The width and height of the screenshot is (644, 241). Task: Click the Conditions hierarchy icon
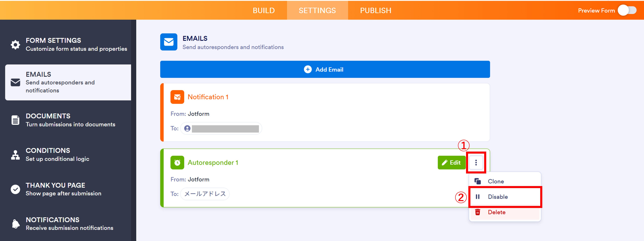[15, 155]
